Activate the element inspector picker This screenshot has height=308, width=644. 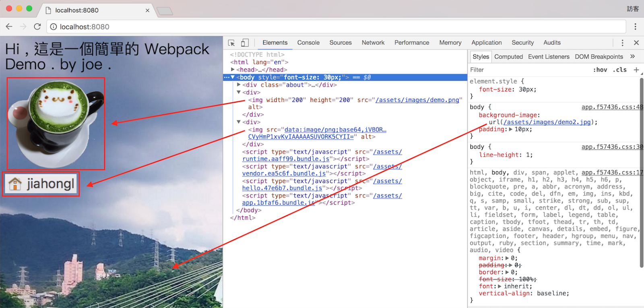click(x=231, y=43)
